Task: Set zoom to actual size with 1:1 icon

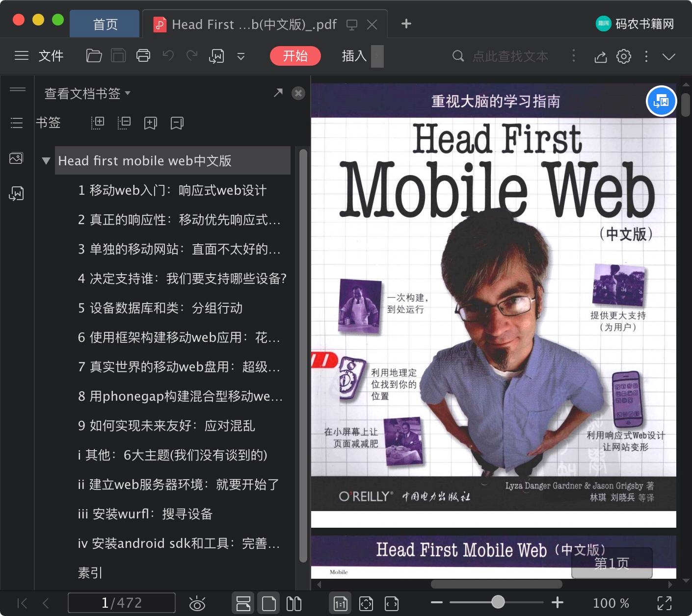Action: tap(340, 603)
